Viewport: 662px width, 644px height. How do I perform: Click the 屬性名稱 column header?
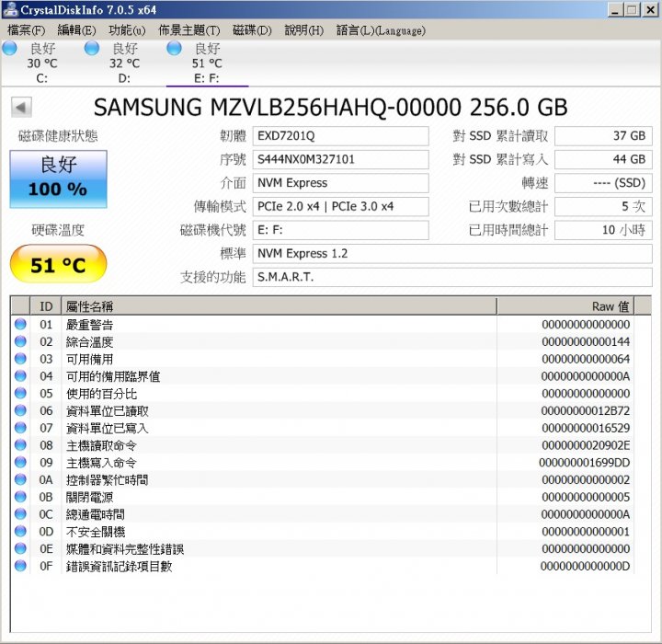pyautogui.click(x=279, y=306)
